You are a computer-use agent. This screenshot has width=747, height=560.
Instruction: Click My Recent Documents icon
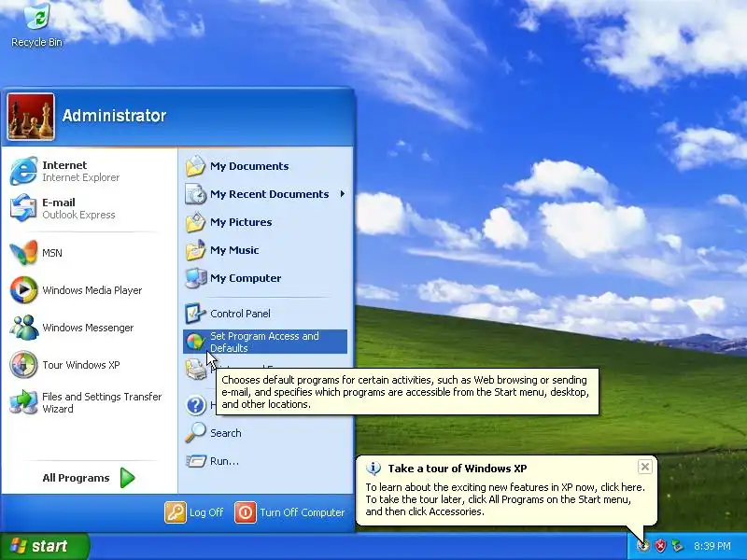(x=195, y=194)
